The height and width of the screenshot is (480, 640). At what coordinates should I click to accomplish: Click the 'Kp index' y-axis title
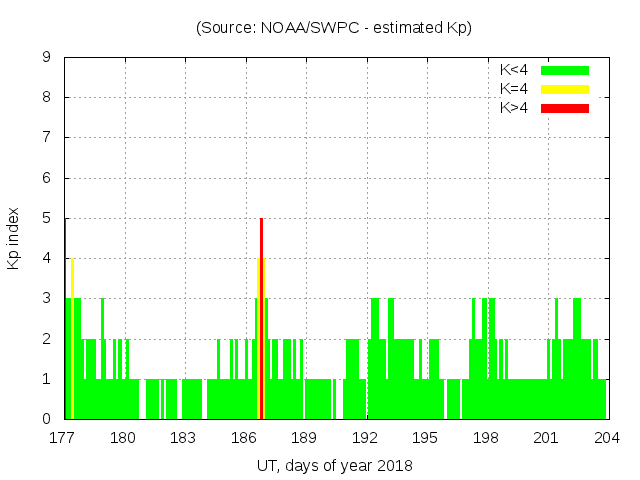coord(14,238)
